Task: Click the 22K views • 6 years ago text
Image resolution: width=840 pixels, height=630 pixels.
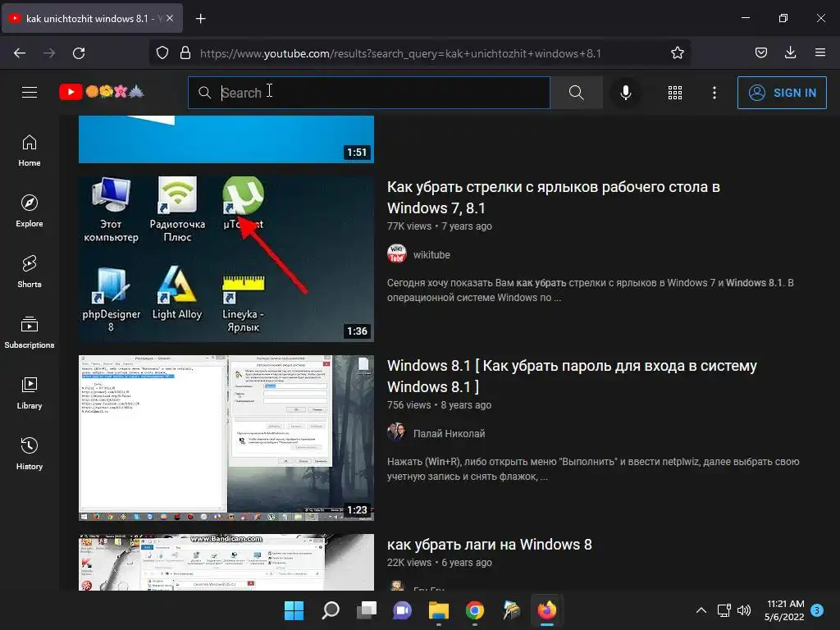Action: (440, 563)
